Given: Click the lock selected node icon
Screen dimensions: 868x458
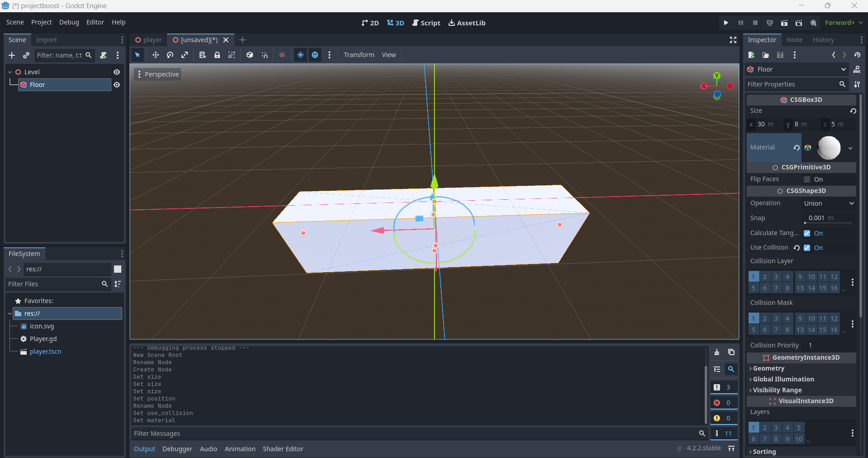Looking at the screenshot, I should pyautogui.click(x=217, y=55).
